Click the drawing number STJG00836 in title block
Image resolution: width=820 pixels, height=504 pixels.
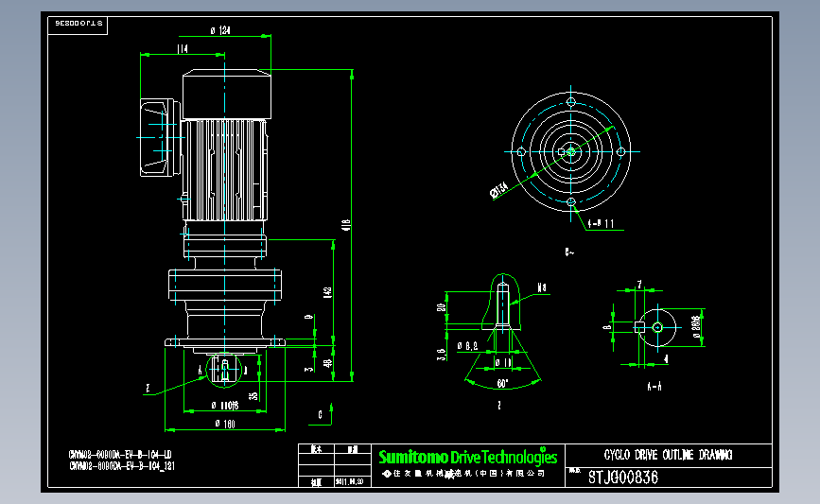(x=623, y=478)
